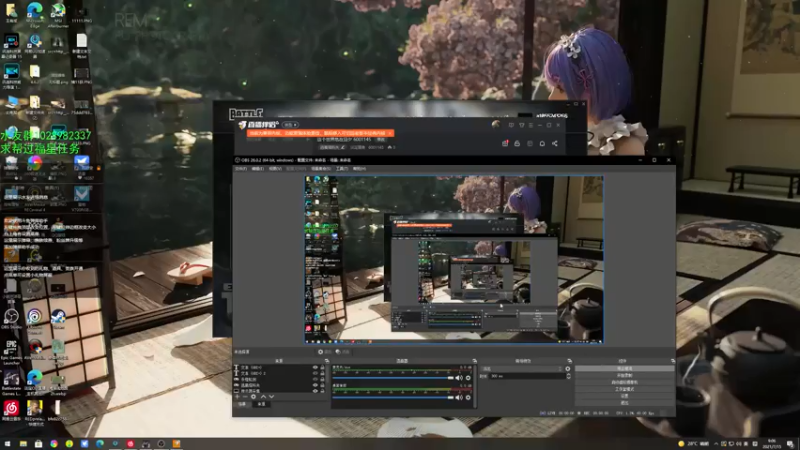
Task: Adjust the transition duration stepper arrows
Action: (x=569, y=376)
